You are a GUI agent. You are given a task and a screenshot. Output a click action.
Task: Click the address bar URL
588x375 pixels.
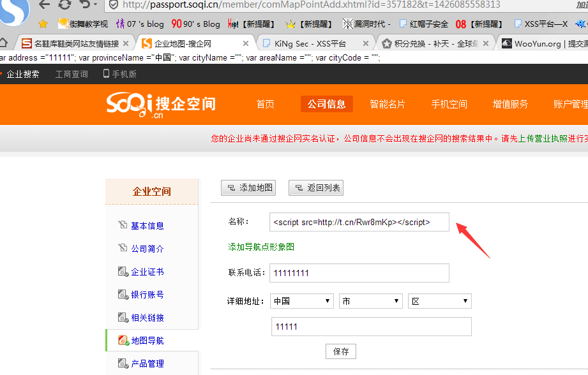tap(312, 5)
